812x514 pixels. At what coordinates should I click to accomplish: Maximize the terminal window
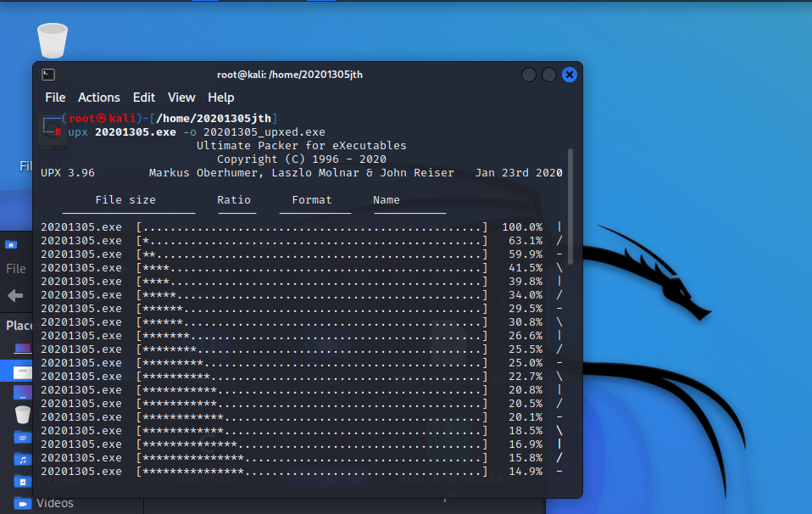tap(549, 75)
